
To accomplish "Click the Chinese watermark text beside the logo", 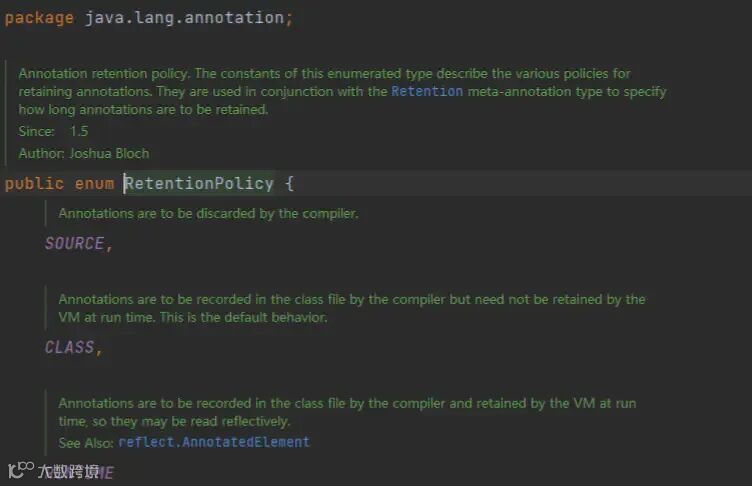I will (x=68, y=471).
